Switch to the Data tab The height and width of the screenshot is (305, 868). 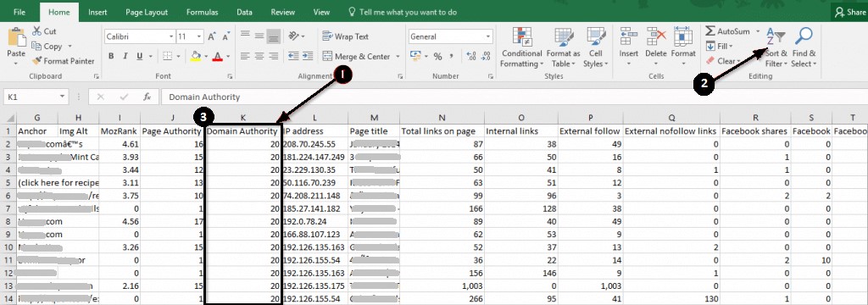pos(245,12)
